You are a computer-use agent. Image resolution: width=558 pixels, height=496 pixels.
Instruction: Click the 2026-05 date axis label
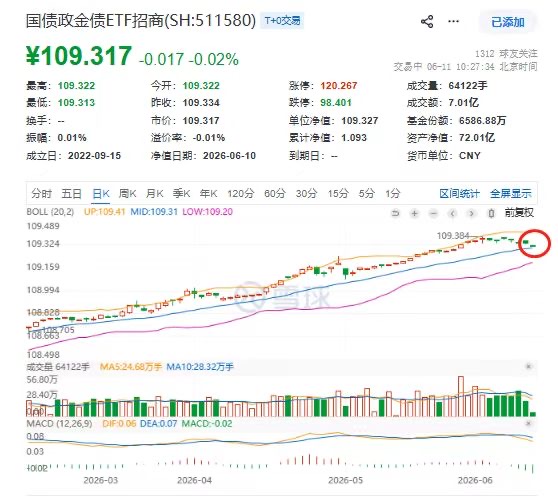tap(345, 480)
